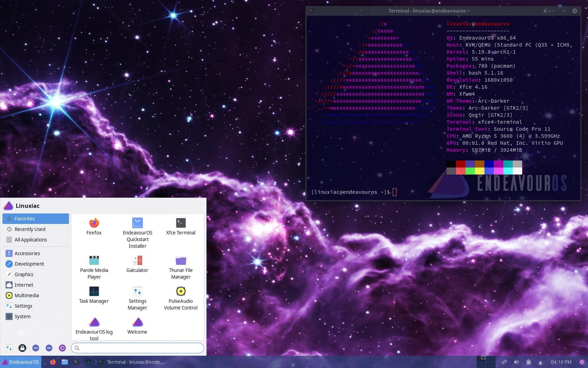This screenshot has width=588, height=368.
Task: Switch to the bottom-left workspace
Action: point(481,365)
